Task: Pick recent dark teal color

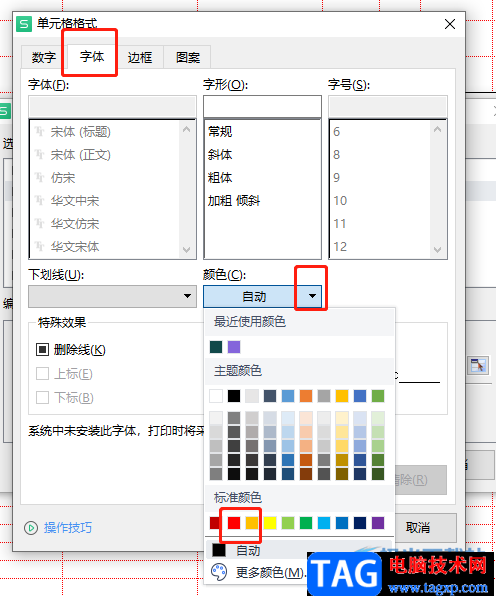Action: tap(216, 347)
